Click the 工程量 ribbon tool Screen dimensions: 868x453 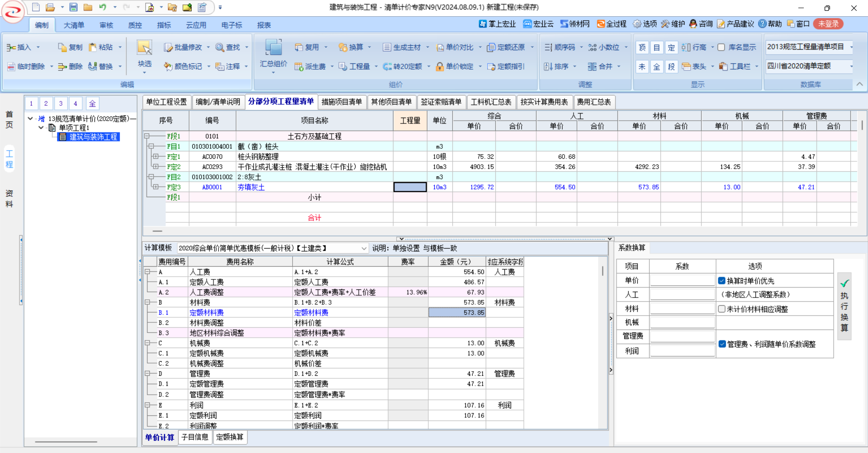click(x=355, y=66)
